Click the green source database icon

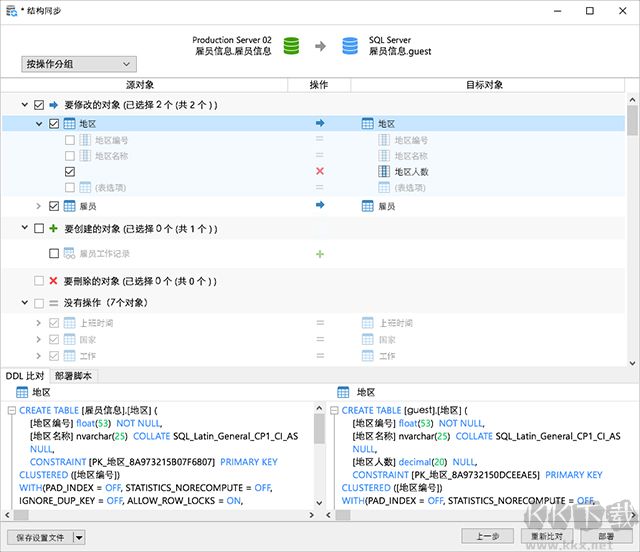pyautogui.click(x=292, y=46)
